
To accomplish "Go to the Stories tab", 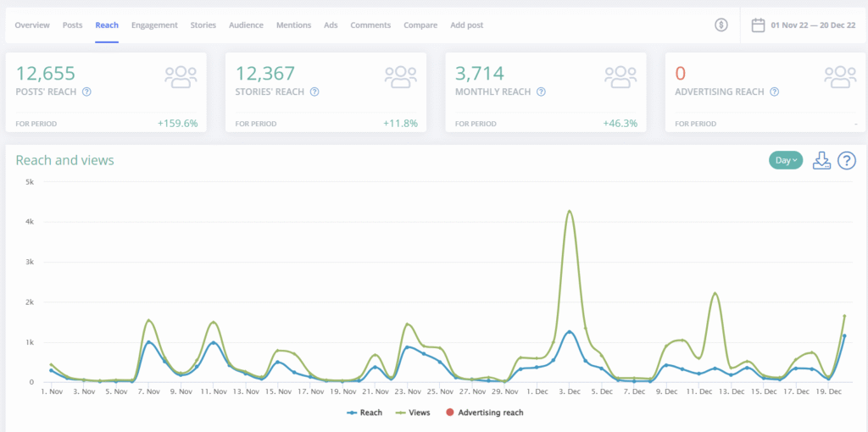I will pos(203,25).
